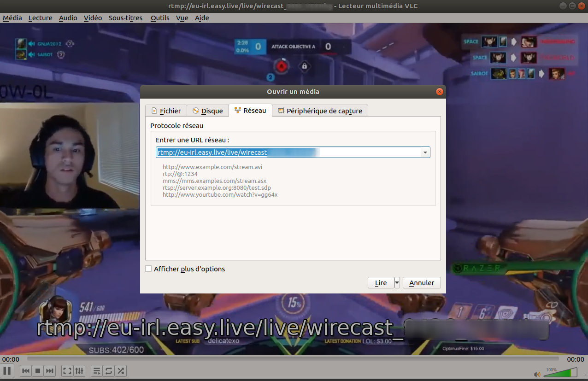Open the Audio menu
This screenshot has height=381, width=588.
[x=68, y=18]
